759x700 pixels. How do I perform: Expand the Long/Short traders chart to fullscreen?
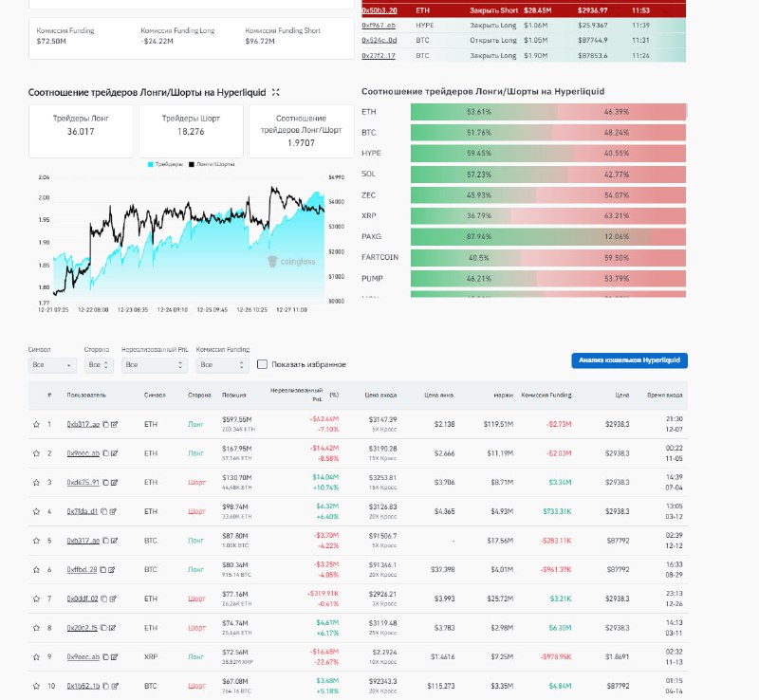276,92
